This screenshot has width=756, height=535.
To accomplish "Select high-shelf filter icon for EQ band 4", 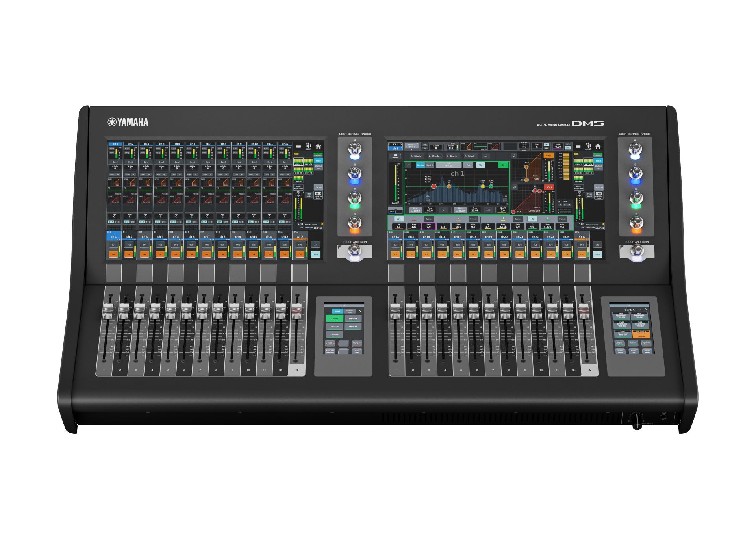I will click(x=532, y=219).
